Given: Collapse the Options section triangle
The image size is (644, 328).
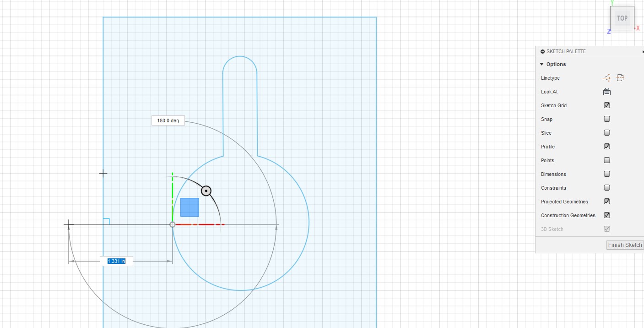Looking at the screenshot, I should tap(542, 64).
